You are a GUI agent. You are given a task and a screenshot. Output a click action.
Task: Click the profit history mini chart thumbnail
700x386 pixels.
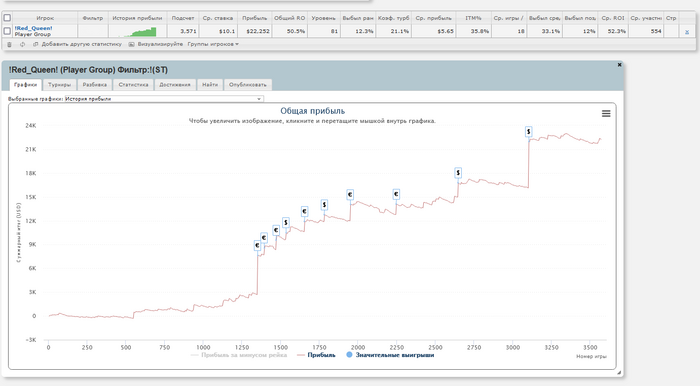tap(138, 31)
